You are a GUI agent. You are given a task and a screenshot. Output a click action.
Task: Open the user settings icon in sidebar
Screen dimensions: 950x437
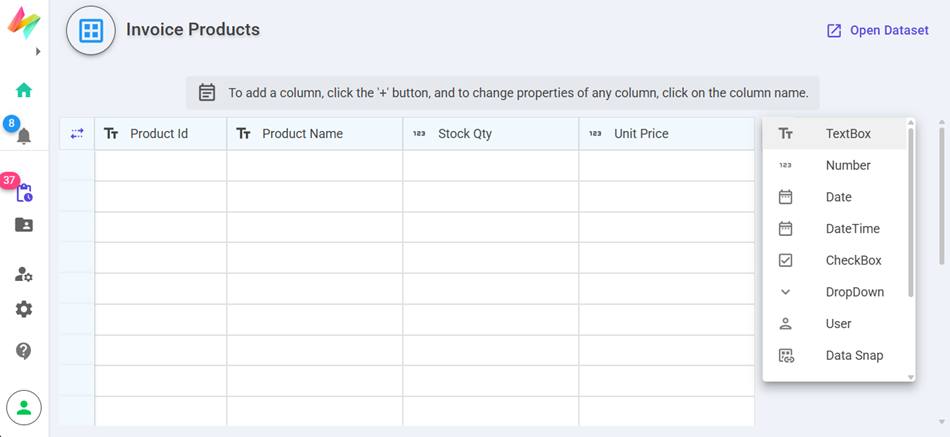[x=24, y=274]
